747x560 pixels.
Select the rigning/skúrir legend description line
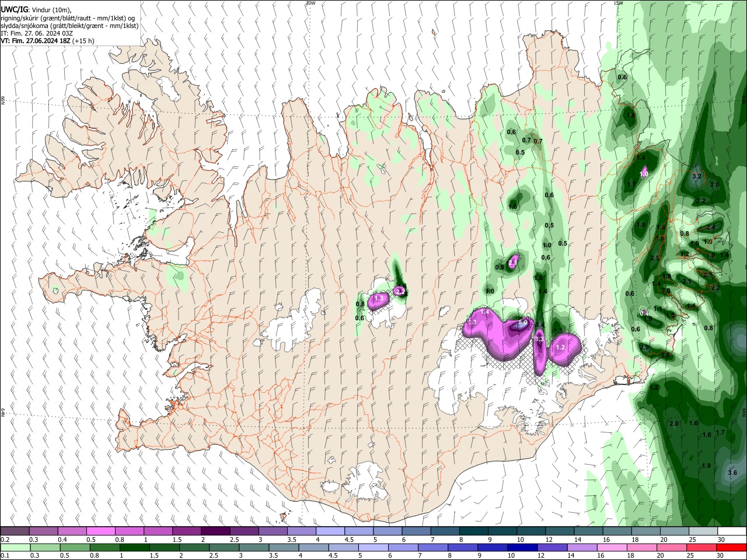click(68, 18)
